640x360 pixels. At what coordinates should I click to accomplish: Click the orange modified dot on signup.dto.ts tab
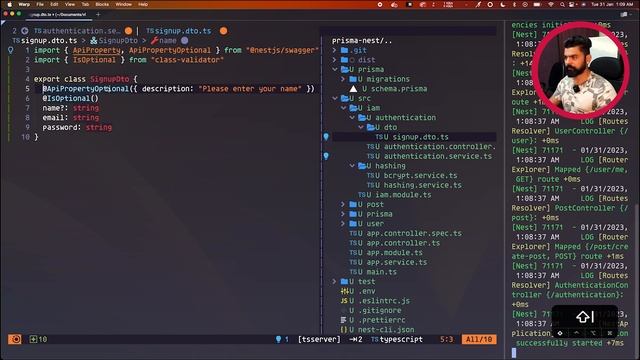click(x=223, y=31)
